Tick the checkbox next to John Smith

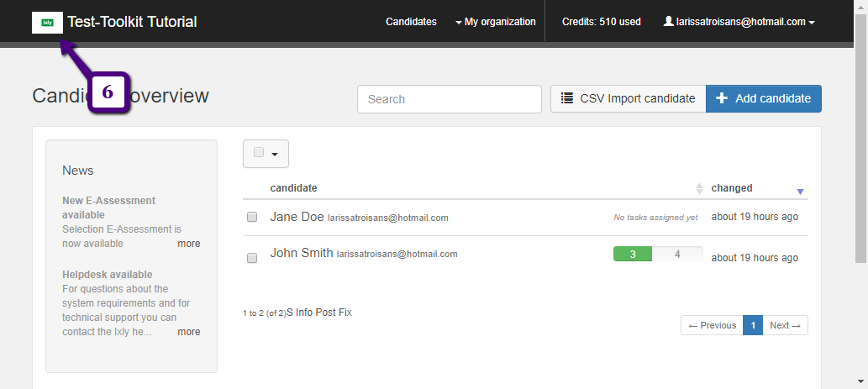252,258
